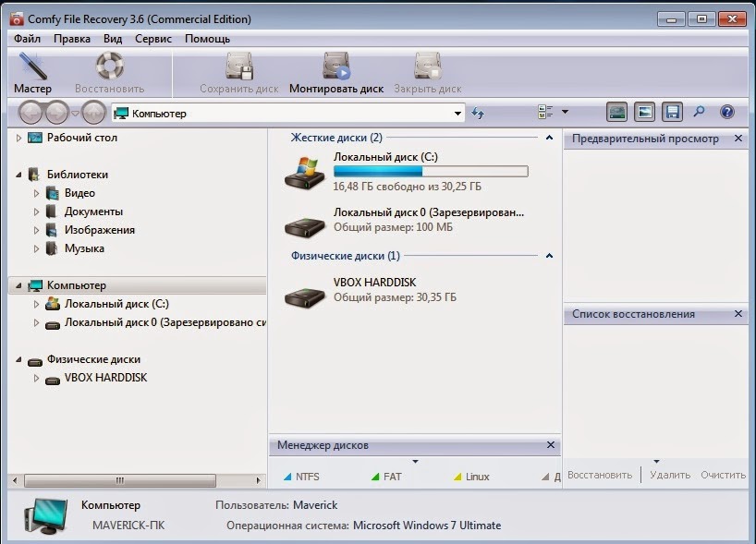Expand VBOX HARDDISK tree node arrow
Screen dimensions: 756x544
coord(36,379)
